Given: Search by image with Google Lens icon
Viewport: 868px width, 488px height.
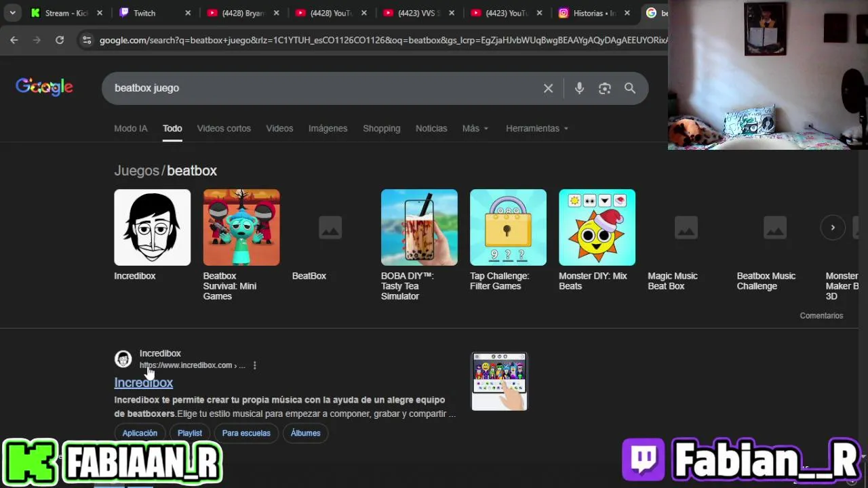Looking at the screenshot, I should pos(605,88).
